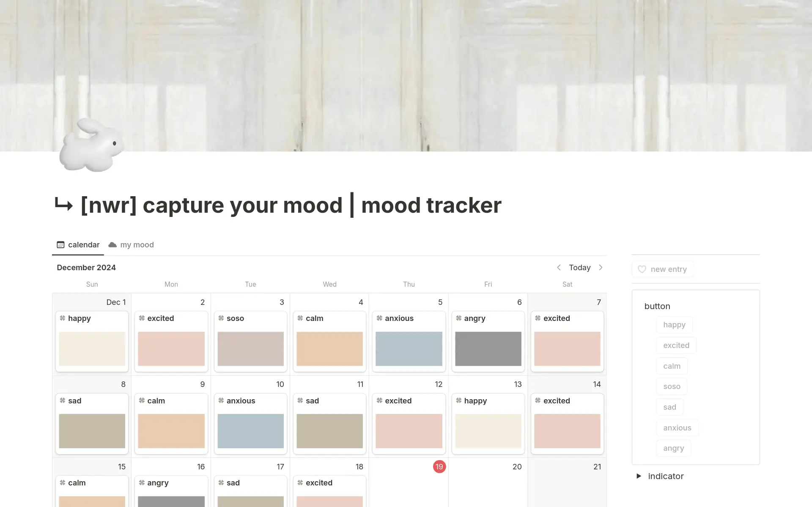Click the new entry button
Image resolution: width=812 pixels, height=507 pixels.
pyautogui.click(x=662, y=269)
